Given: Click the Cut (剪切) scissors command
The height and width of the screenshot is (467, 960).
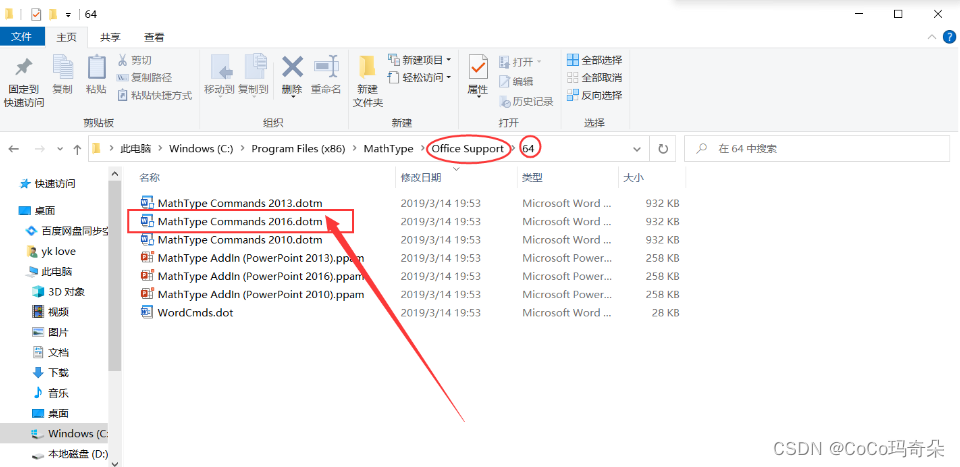Looking at the screenshot, I should click(x=134, y=60).
